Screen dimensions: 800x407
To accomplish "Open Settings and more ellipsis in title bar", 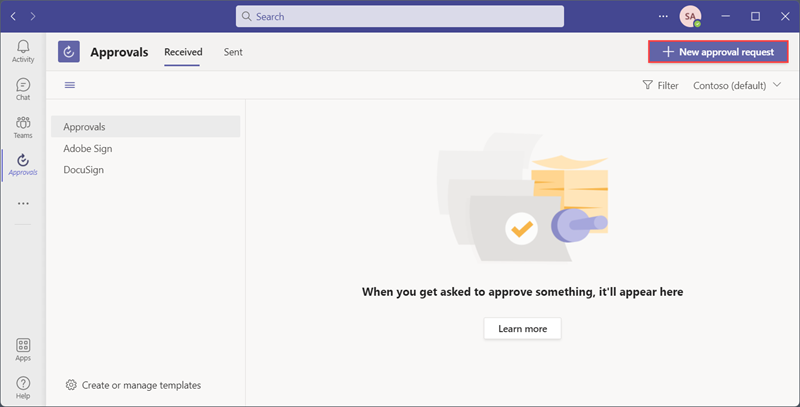I will click(x=663, y=16).
